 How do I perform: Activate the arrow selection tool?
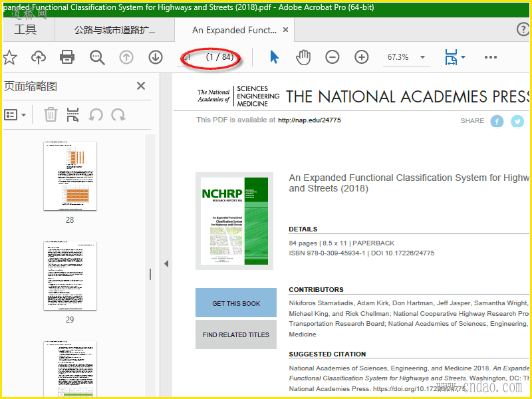(x=274, y=57)
